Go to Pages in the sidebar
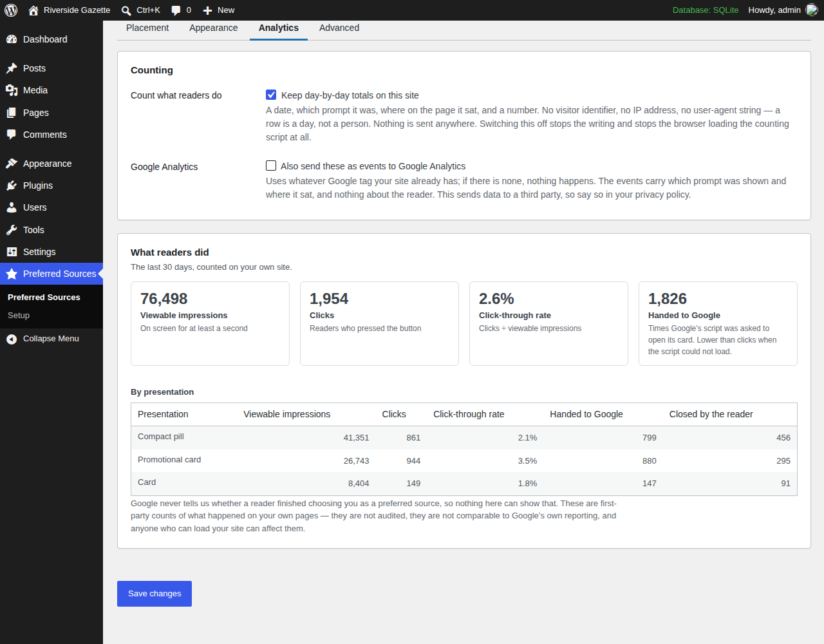This screenshot has width=824, height=644. [x=51, y=113]
